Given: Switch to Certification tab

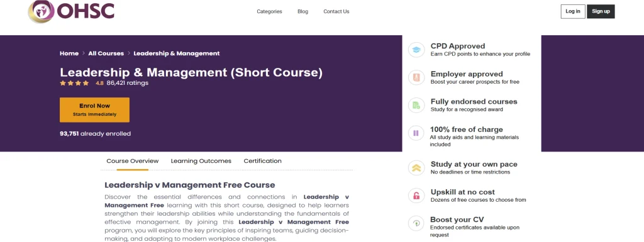Looking at the screenshot, I should coord(262,161).
